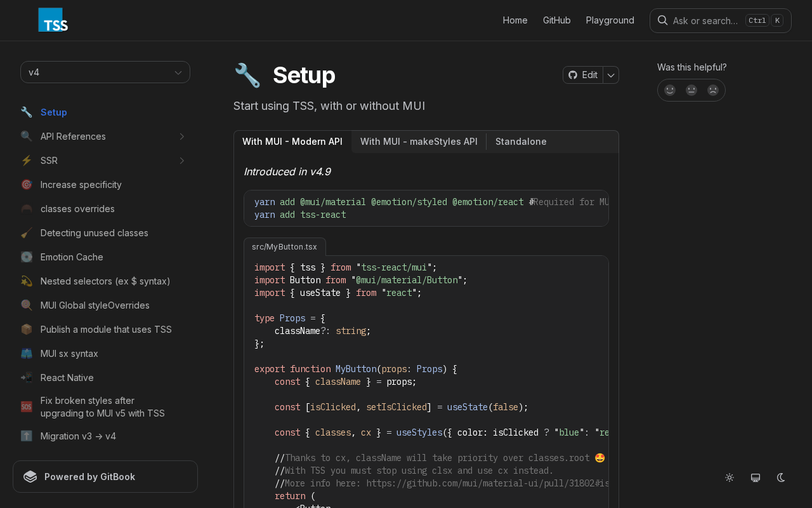This screenshot has height=508, width=812.
Task: Click the GitBook logo icon
Action: tap(30, 477)
